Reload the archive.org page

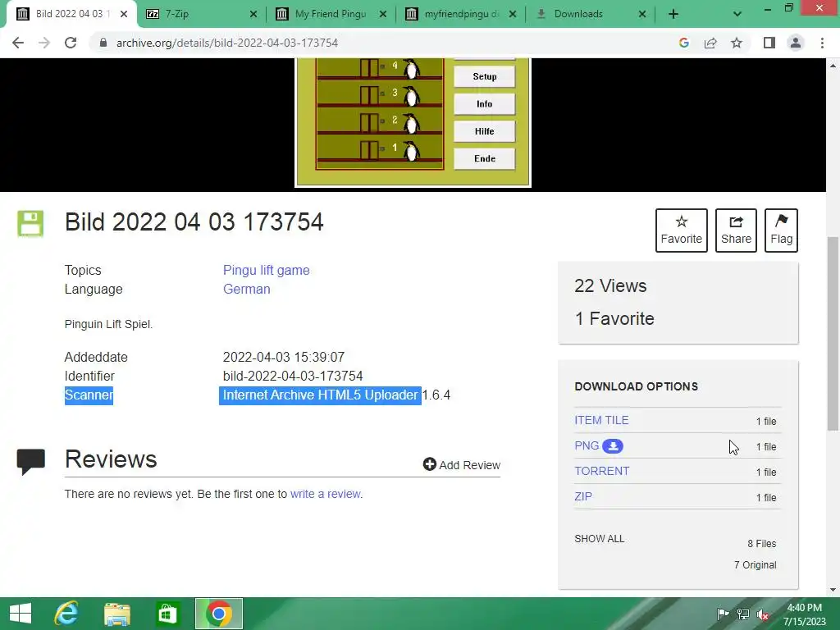[71, 43]
